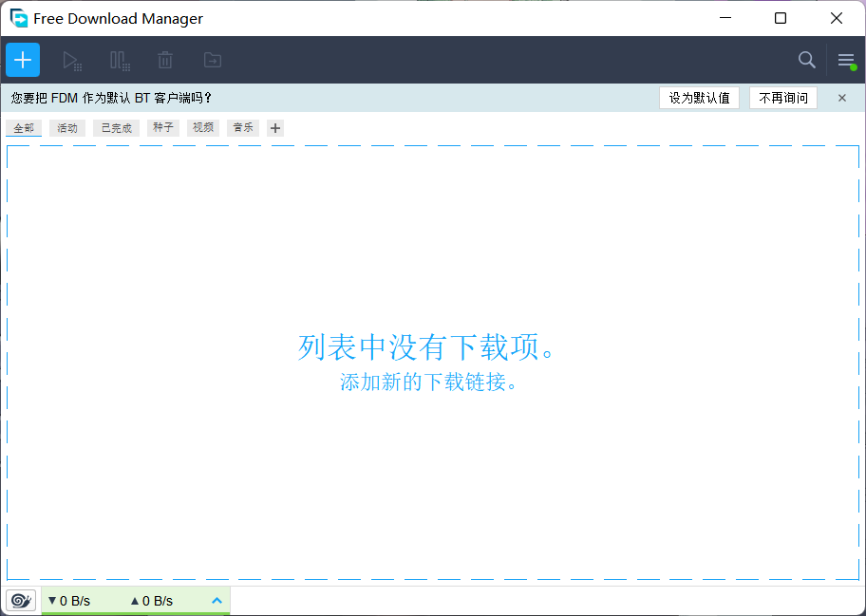Viewport: 866px width, 616px height.
Task: Click 不再询问 button
Action: [783, 99]
